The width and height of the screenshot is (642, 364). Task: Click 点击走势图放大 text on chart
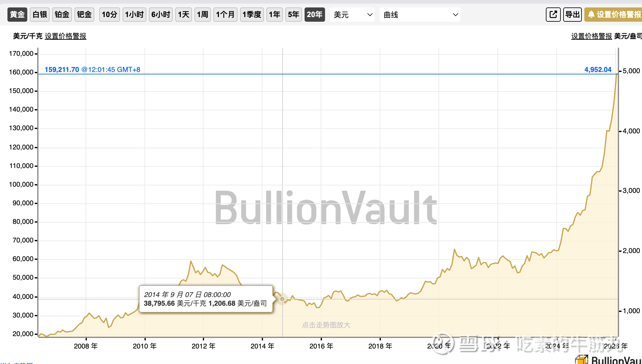(x=326, y=325)
